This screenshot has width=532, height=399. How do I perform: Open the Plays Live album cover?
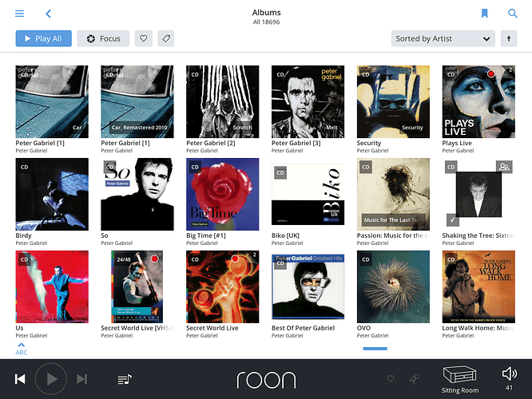point(478,101)
